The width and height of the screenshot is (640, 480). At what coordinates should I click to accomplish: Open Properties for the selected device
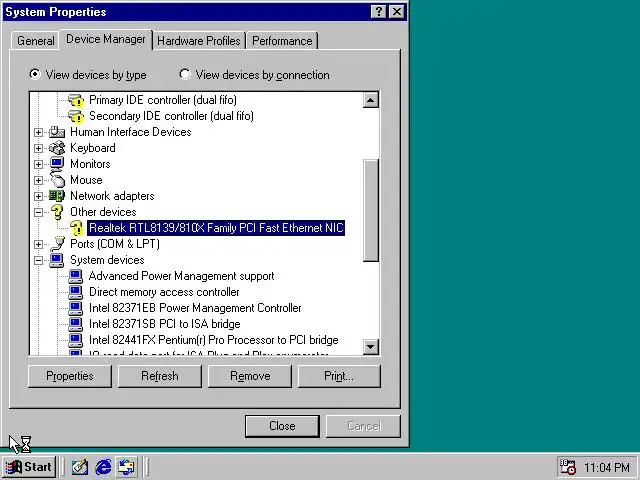(x=70, y=376)
